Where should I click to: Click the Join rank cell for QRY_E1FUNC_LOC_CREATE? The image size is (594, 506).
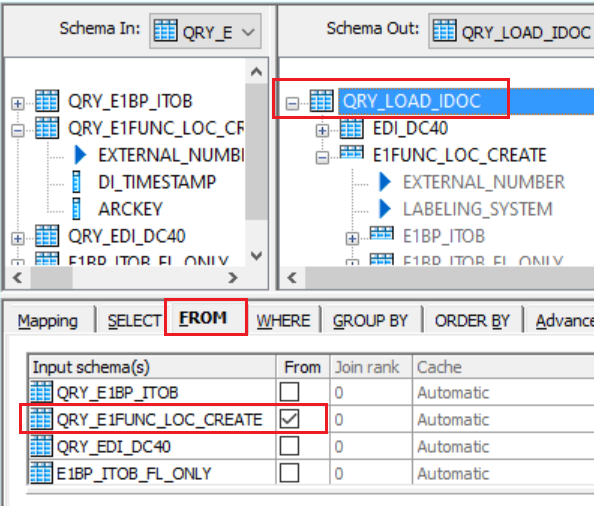coord(370,419)
